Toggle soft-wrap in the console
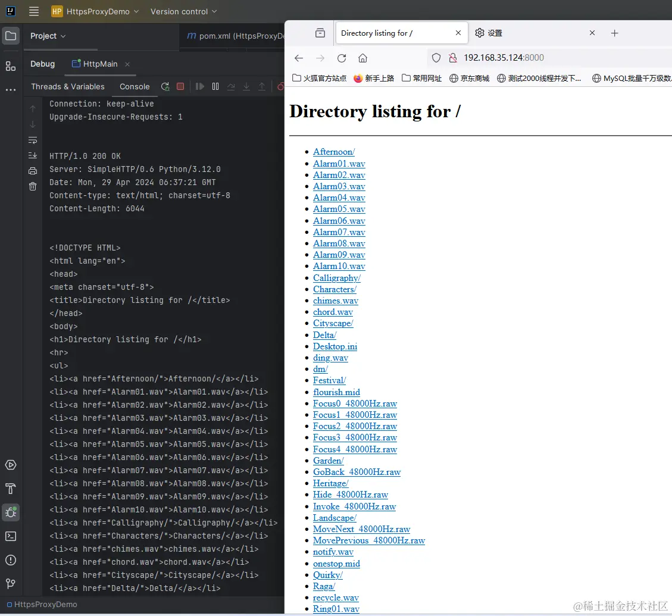This screenshot has height=616, width=672. click(x=33, y=140)
